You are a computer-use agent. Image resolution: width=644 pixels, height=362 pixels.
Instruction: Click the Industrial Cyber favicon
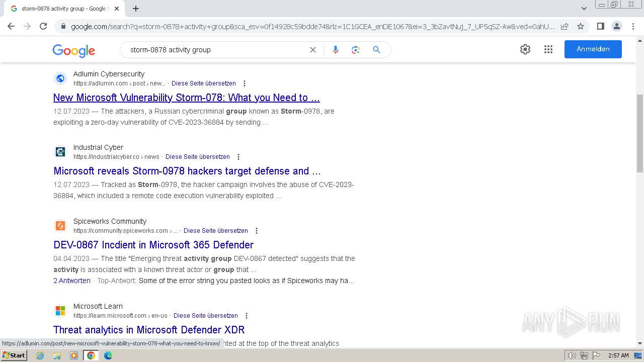click(60, 152)
